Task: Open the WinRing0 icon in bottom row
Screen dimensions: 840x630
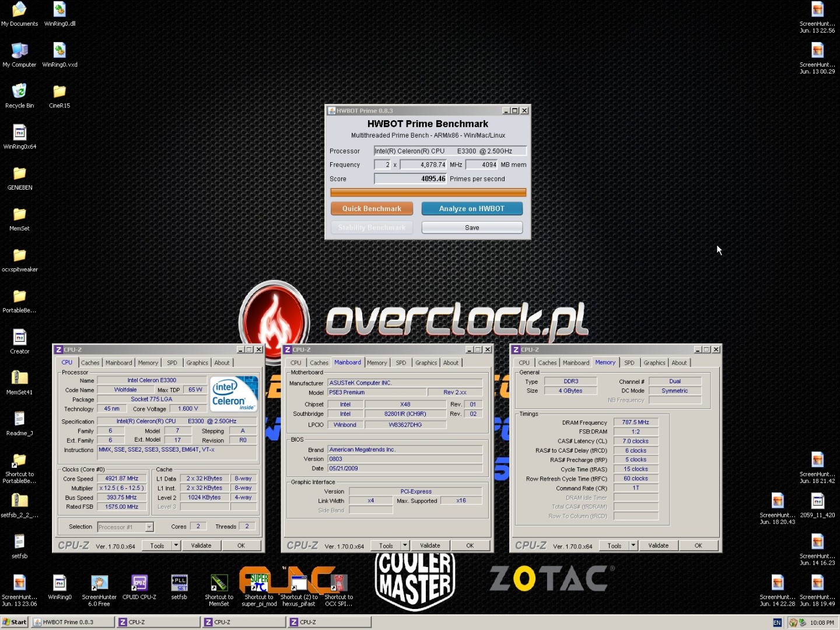Action: (60, 587)
